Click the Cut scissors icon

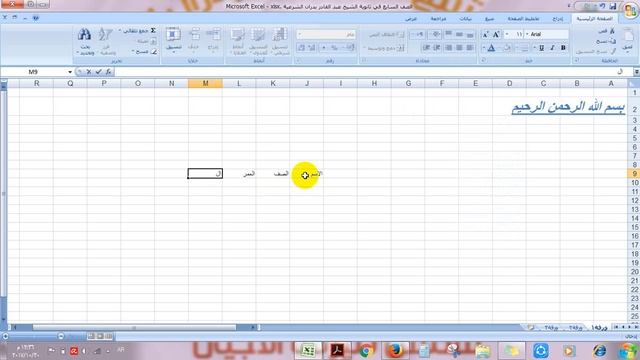pyautogui.click(x=612, y=31)
